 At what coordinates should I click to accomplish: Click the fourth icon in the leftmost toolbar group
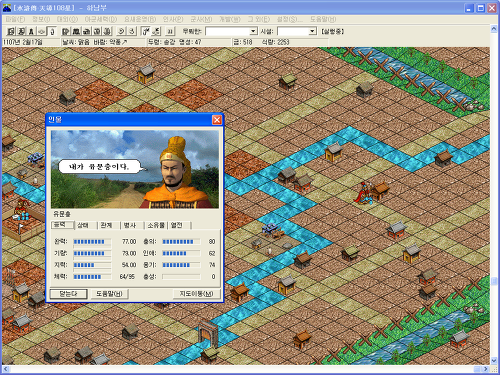coord(41,31)
